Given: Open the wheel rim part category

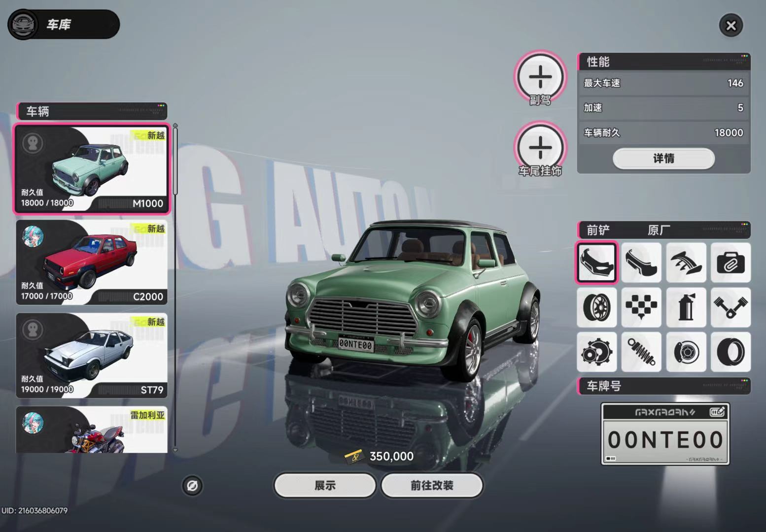Looking at the screenshot, I should point(596,307).
